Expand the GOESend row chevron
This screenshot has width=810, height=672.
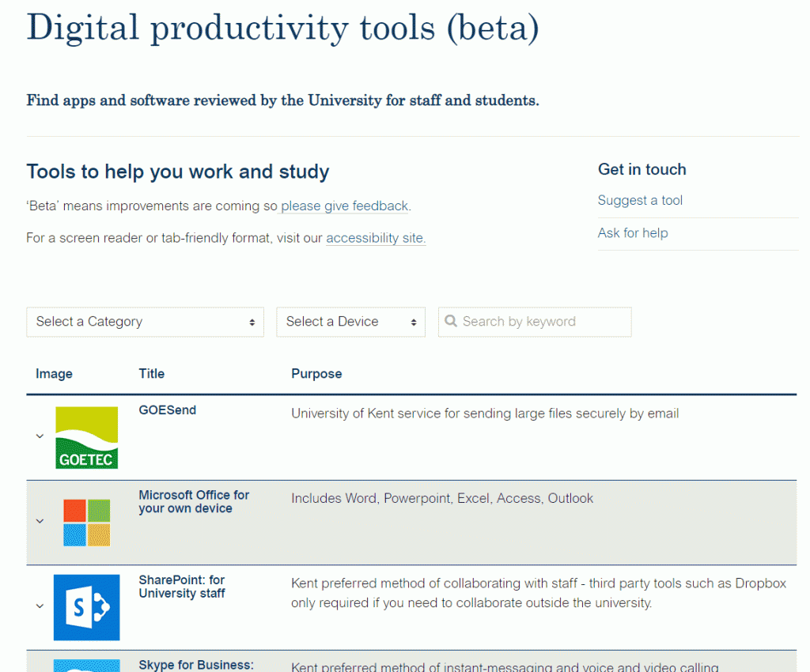(x=40, y=436)
